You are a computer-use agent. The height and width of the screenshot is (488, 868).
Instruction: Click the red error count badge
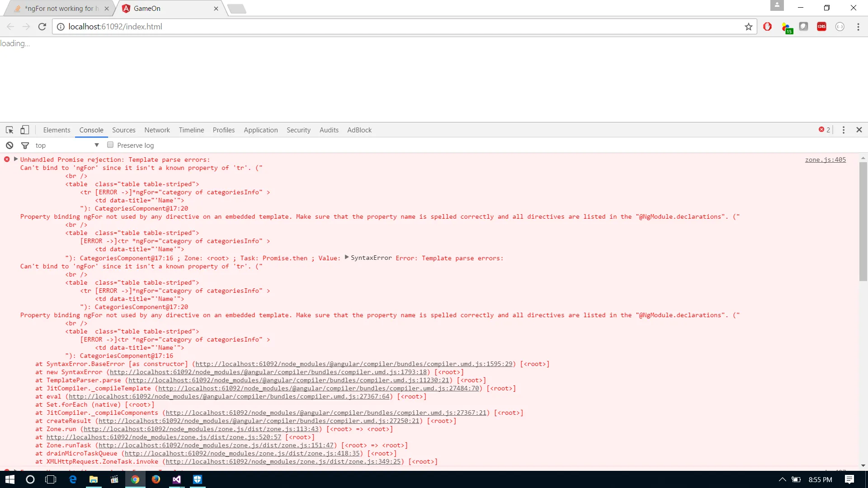[824, 130]
